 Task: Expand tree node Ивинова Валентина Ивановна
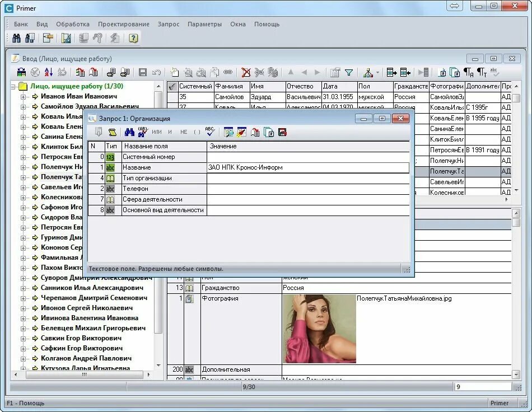pyautogui.click(x=23, y=319)
